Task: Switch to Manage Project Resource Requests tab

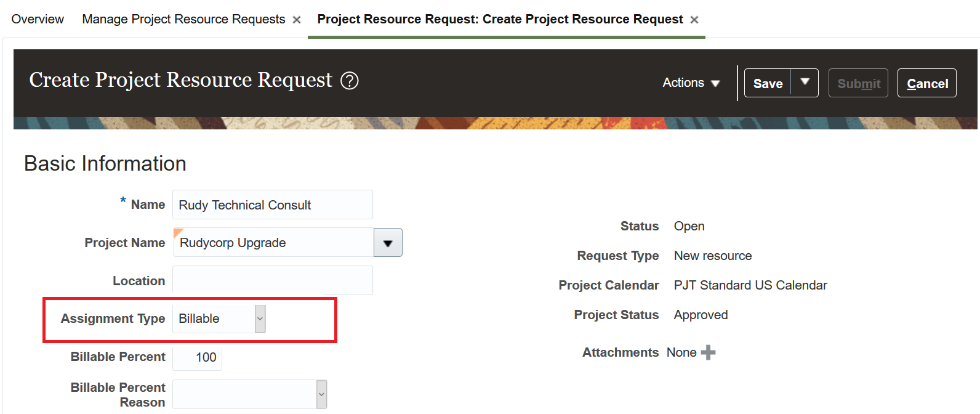Action: pyautogui.click(x=183, y=19)
